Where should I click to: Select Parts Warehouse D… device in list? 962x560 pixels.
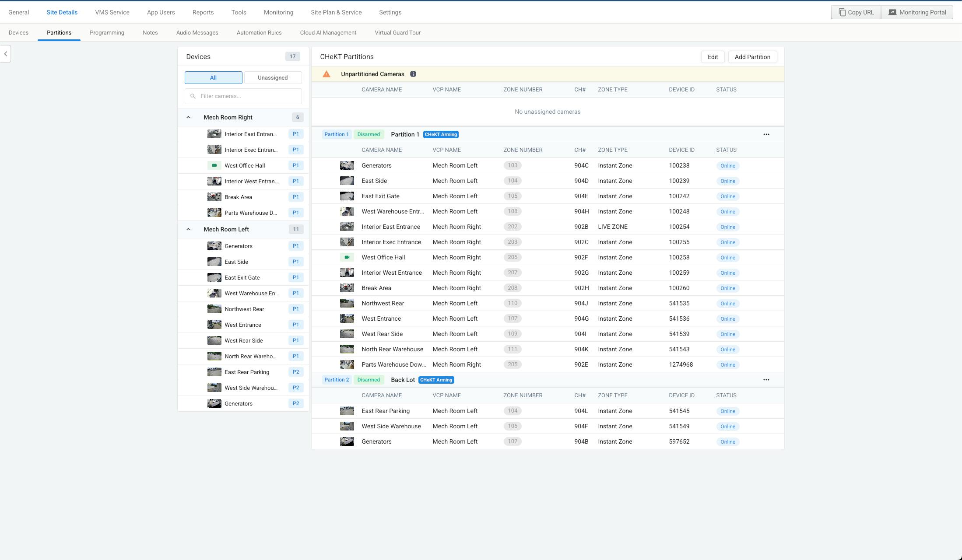(x=243, y=213)
